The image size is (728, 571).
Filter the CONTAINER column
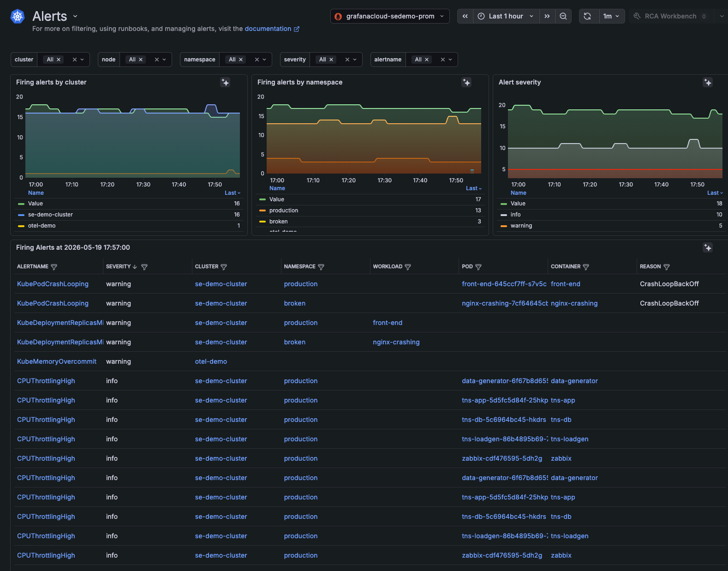pyautogui.click(x=586, y=267)
